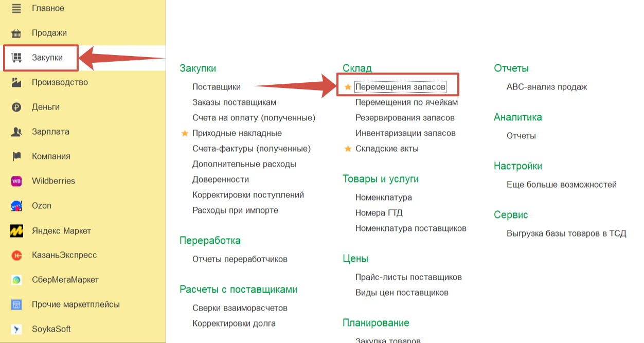Open the Яндекс Маркет section label

tap(61, 231)
